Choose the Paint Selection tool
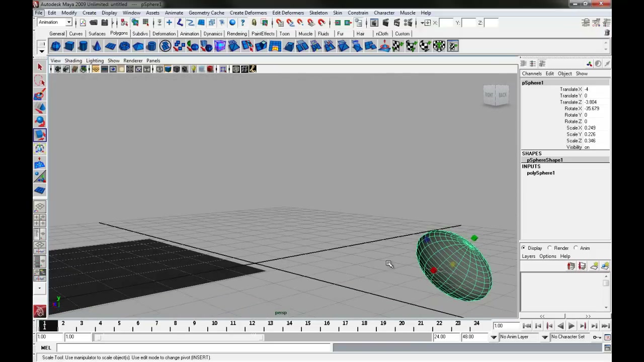 (x=40, y=95)
